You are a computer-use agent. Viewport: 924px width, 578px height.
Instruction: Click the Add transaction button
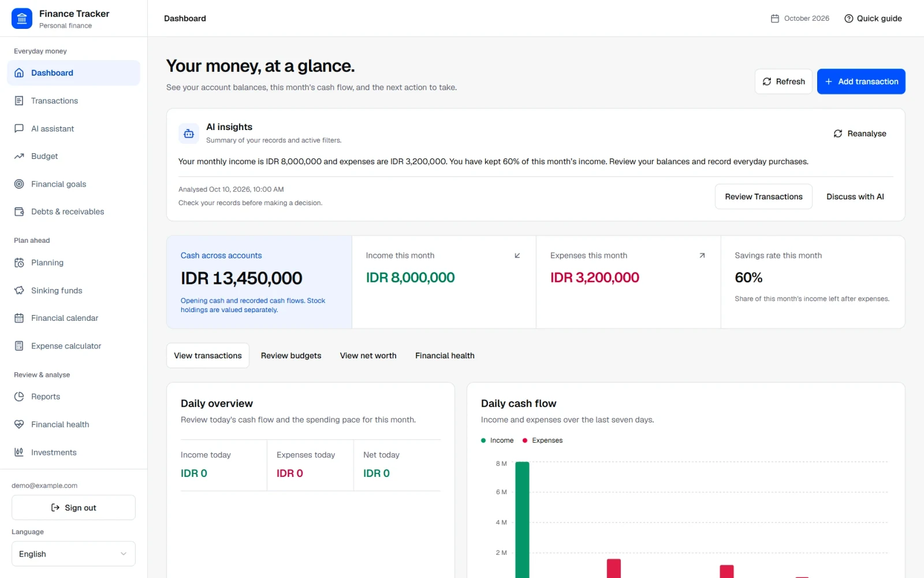pyautogui.click(x=861, y=81)
